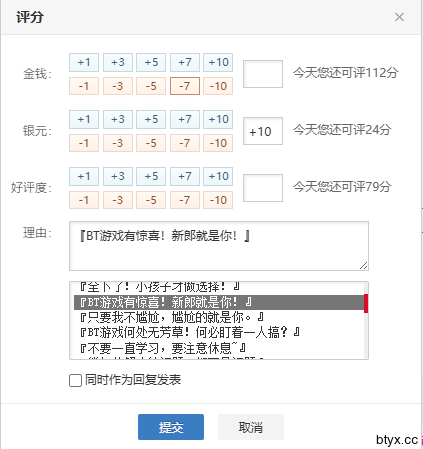Select +5 for 银元 row
423x449 pixels.
[151, 119]
